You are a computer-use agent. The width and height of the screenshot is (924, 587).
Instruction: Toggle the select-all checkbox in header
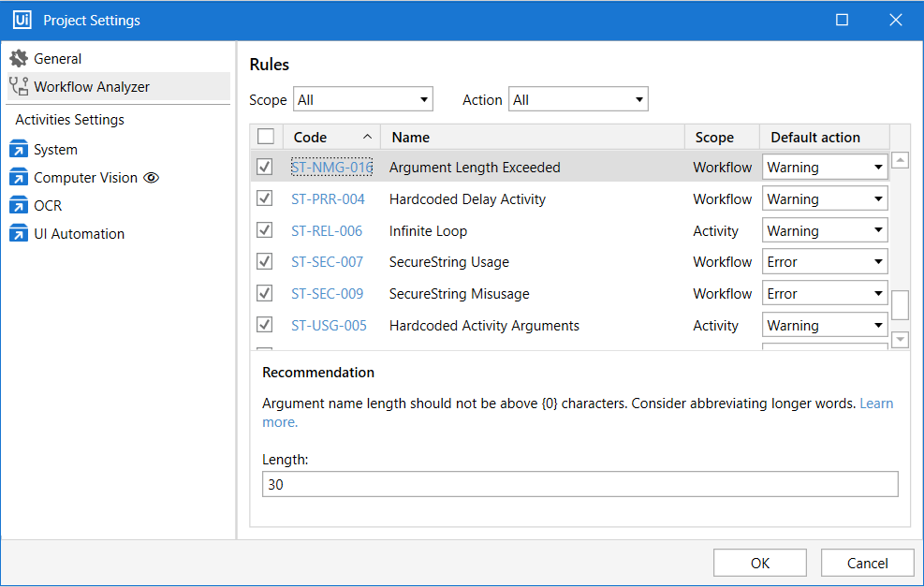tap(266, 137)
